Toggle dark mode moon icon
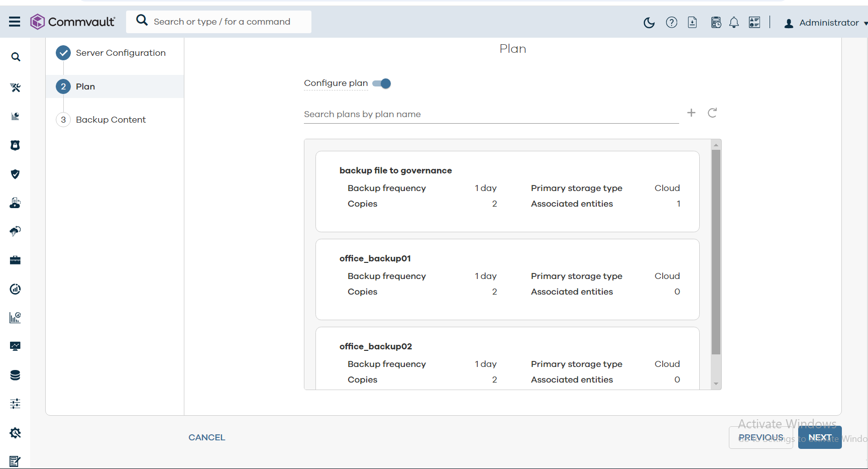 click(649, 23)
